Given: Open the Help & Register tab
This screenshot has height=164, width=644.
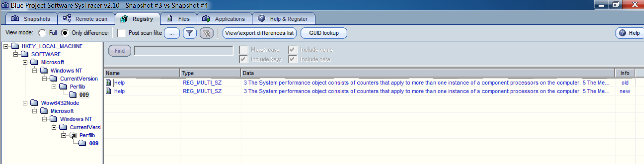Looking at the screenshot, I should [284, 19].
